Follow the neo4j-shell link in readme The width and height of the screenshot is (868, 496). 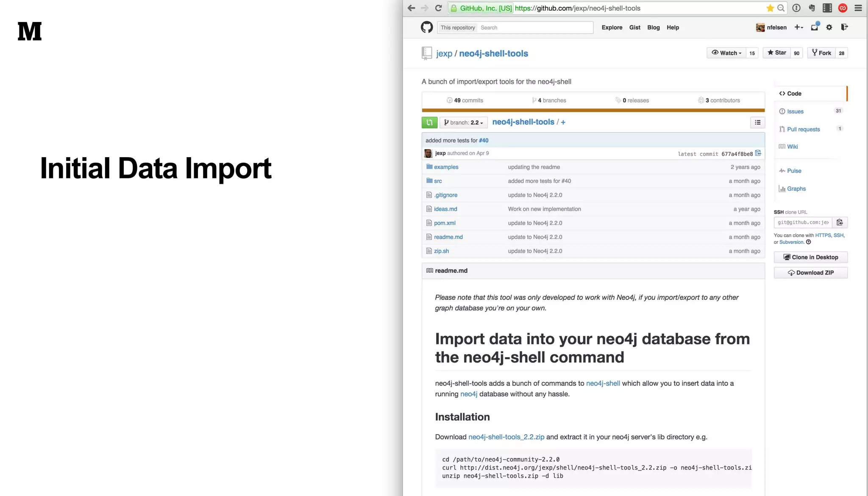pyautogui.click(x=603, y=383)
